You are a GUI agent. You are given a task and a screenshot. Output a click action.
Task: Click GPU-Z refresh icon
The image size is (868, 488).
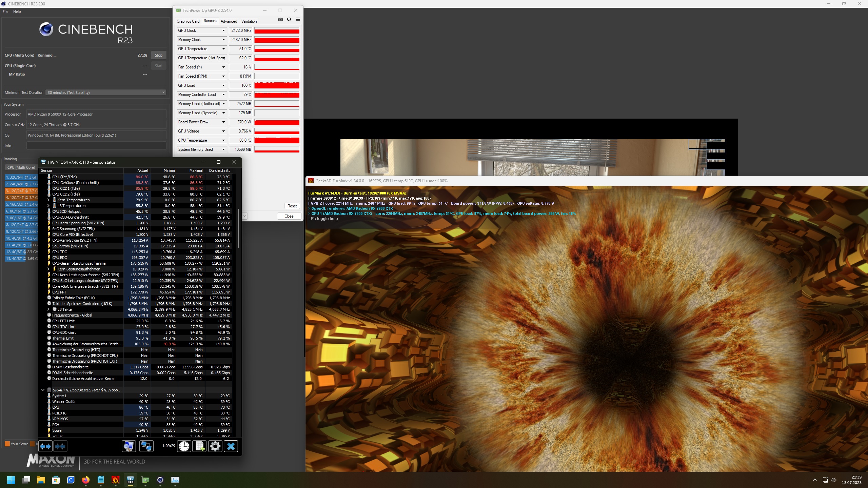(289, 20)
